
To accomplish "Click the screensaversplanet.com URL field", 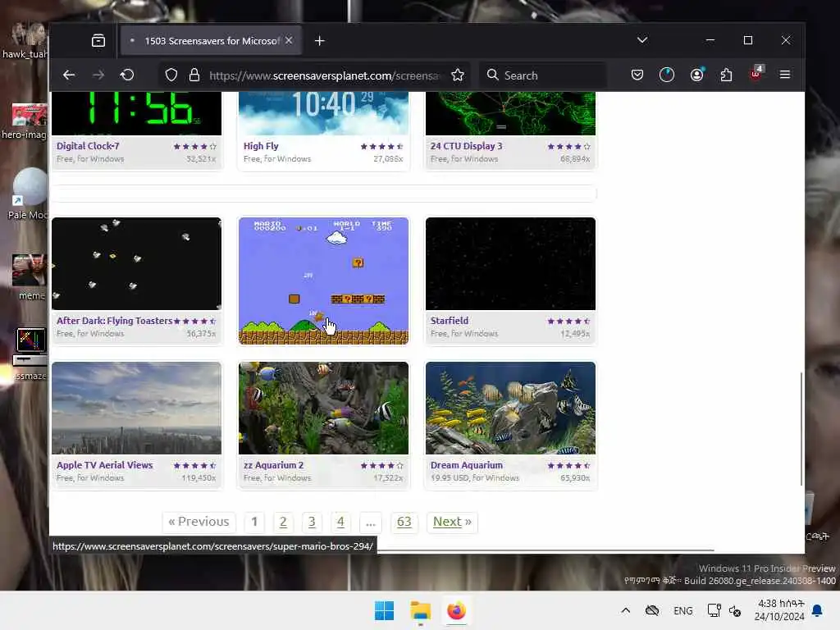I will tap(324, 75).
